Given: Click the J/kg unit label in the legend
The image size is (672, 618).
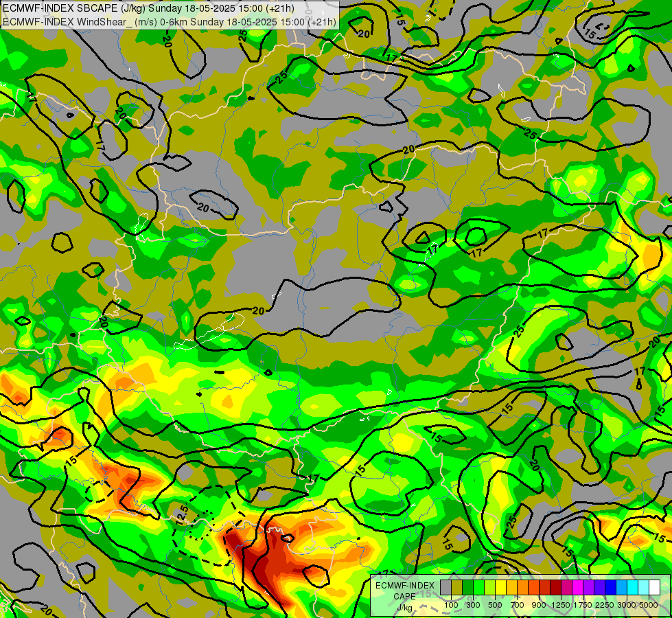Looking at the screenshot, I should click(404, 608).
